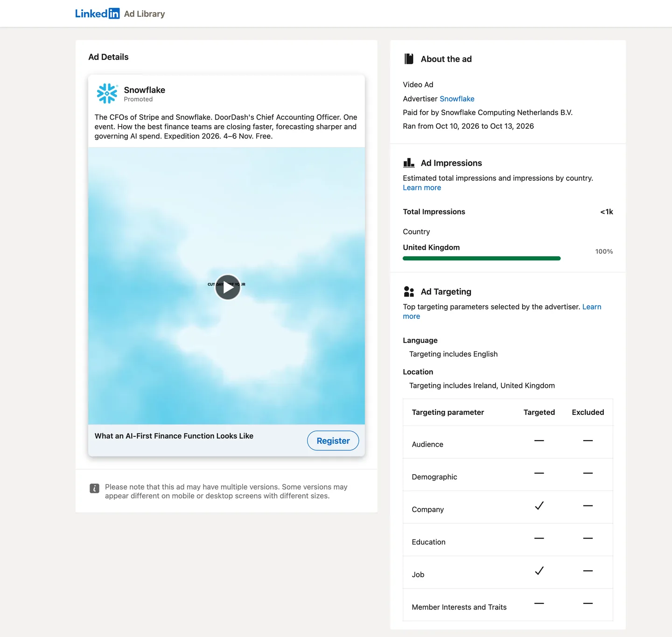Click the 'United Kingdom' country label
Screen dimensions: 672x637
(431, 247)
